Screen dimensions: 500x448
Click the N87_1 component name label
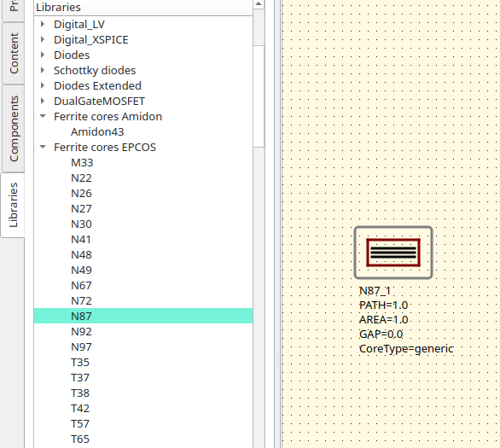point(375,290)
